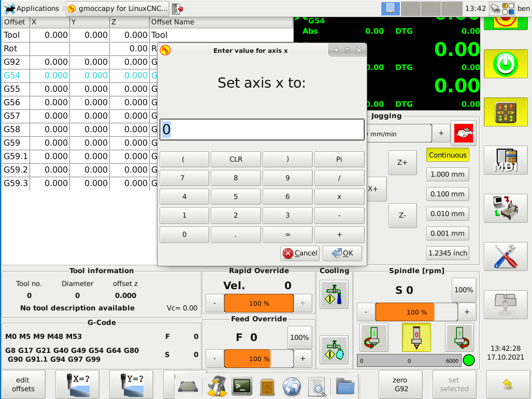
Task: Decrease rapid override with minus button
Action: pyautogui.click(x=215, y=303)
